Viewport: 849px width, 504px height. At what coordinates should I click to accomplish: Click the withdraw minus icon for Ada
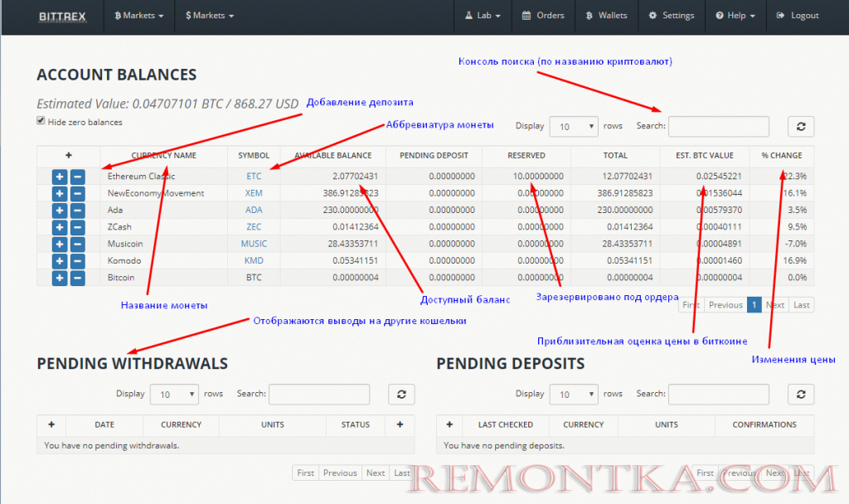point(77,210)
